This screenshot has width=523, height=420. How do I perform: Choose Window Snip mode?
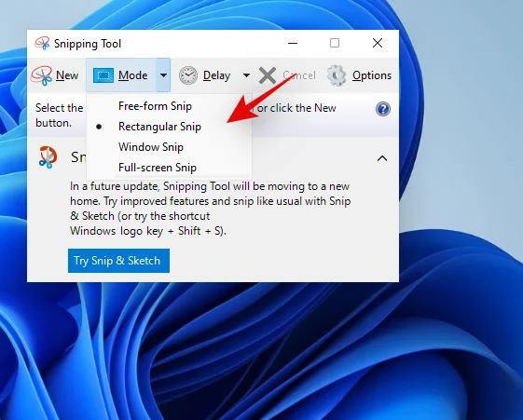pos(169,147)
